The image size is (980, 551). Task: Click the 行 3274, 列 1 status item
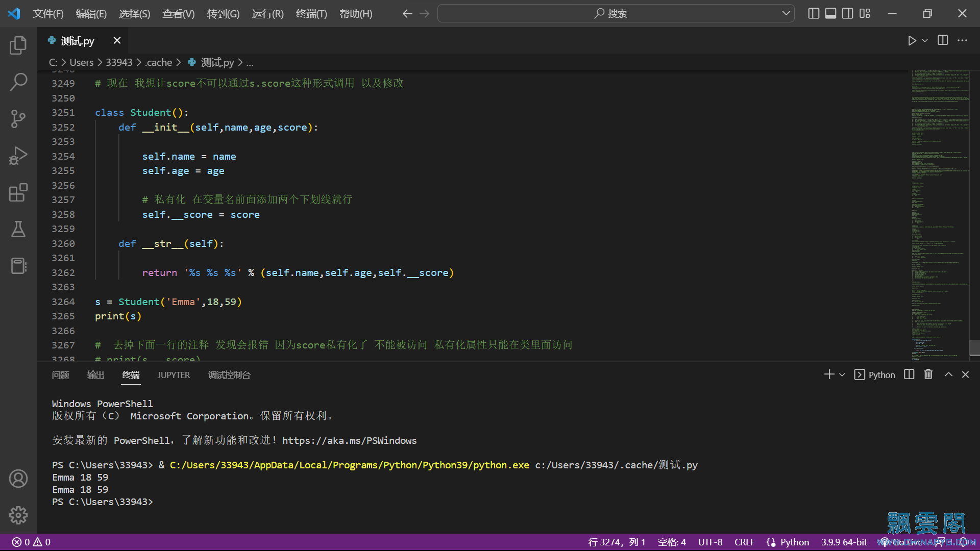617,542
